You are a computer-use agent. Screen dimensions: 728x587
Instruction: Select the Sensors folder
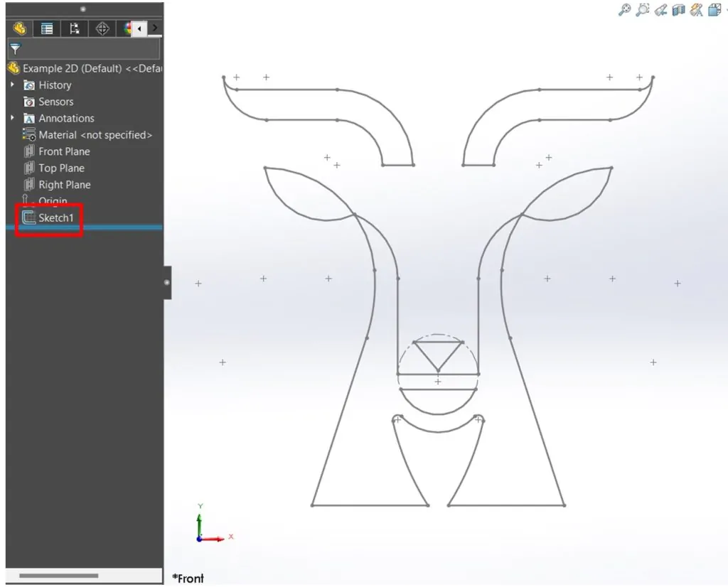click(x=48, y=102)
